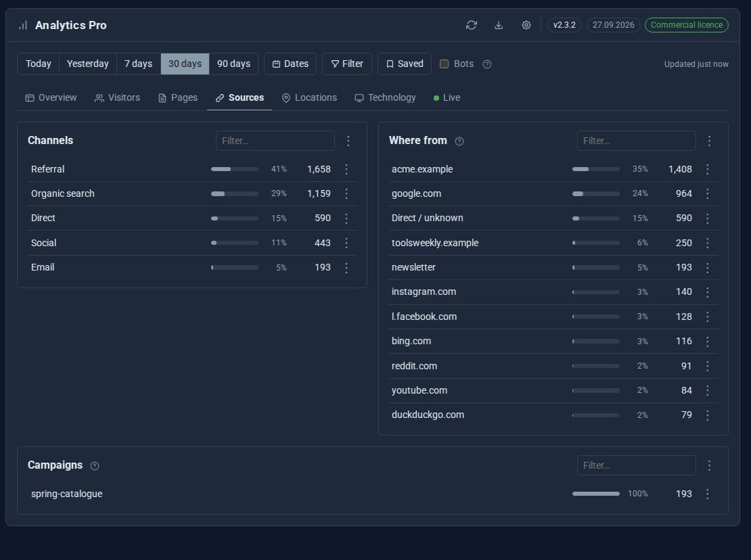Open the l.facebook.com row options menu
The height and width of the screenshot is (560, 751).
coord(708,317)
